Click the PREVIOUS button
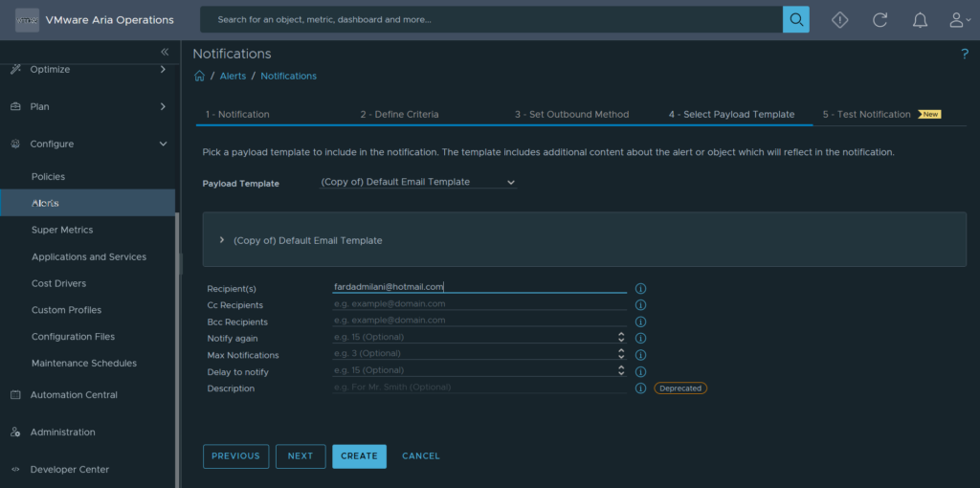Image resolution: width=980 pixels, height=488 pixels. [x=235, y=456]
